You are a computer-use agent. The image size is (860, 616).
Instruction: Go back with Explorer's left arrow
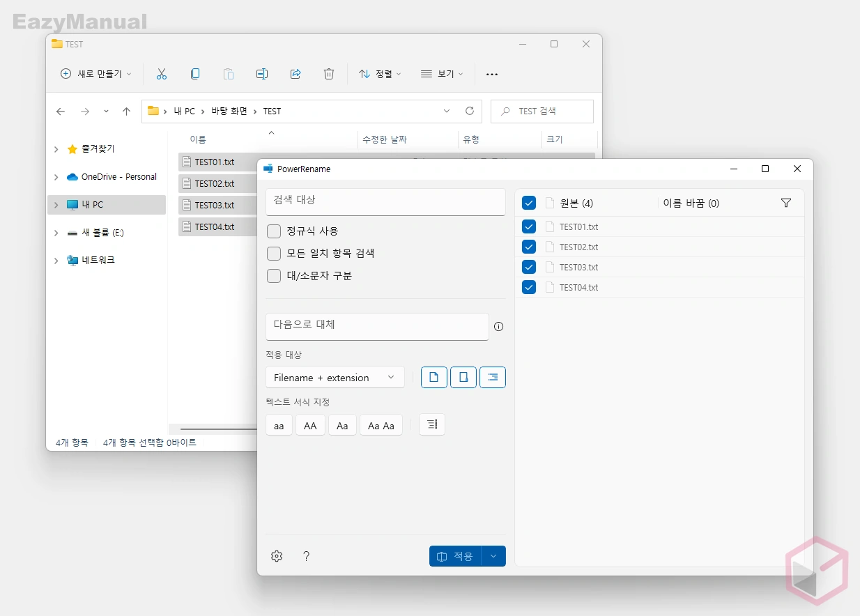[61, 111]
